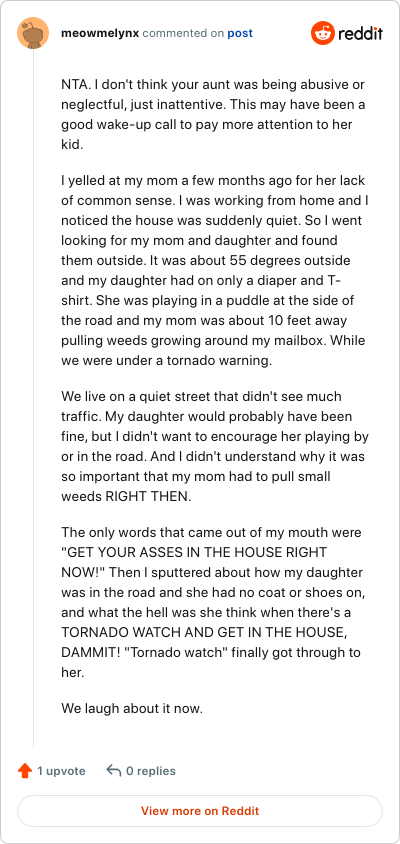This screenshot has width=400, height=844.
Task: Collapse the comment using the vertical thread line
Action: (33, 399)
